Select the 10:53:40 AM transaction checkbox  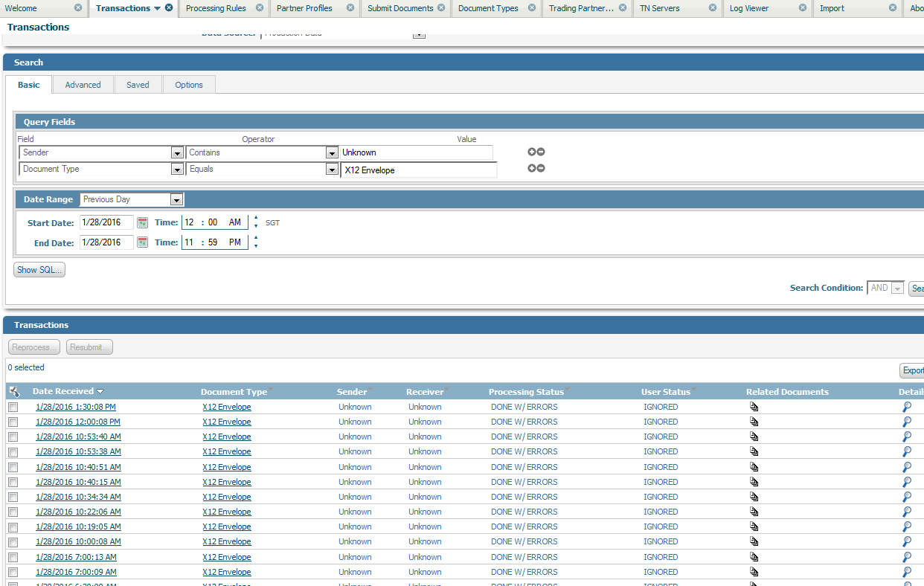tap(13, 437)
